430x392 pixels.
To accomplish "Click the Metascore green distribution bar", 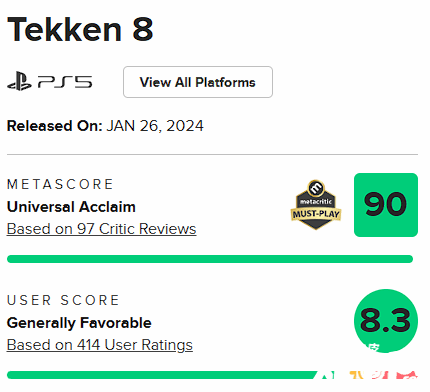I will [x=210, y=259].
